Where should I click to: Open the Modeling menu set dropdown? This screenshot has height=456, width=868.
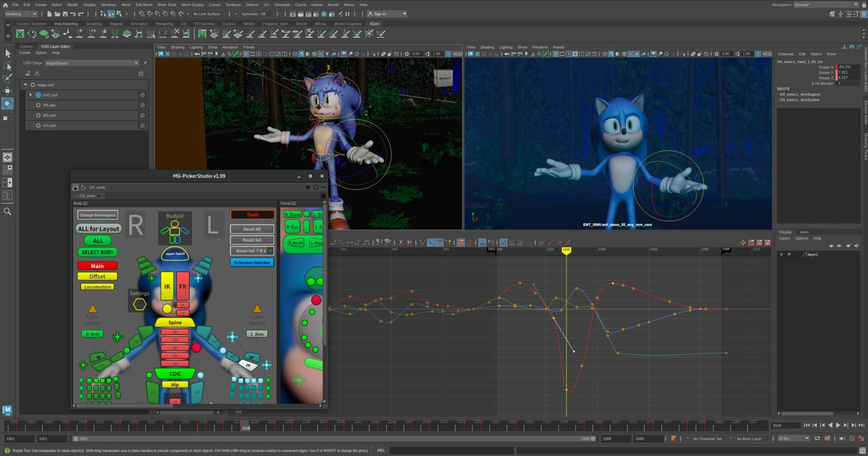pos(21,14)
